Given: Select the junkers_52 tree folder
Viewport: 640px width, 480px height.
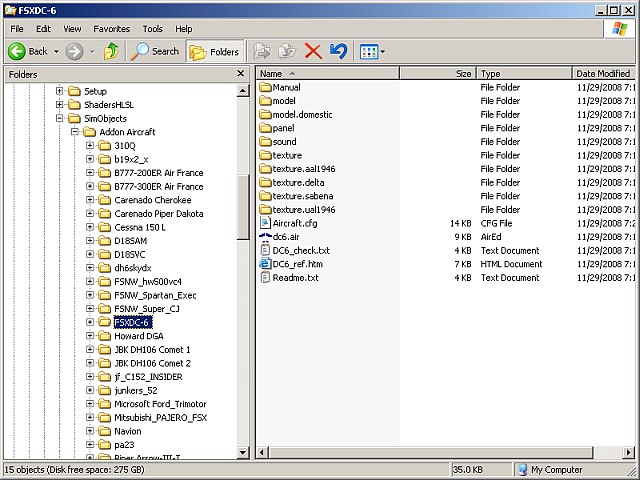Looking at the screenshot, I should [128, 390].
